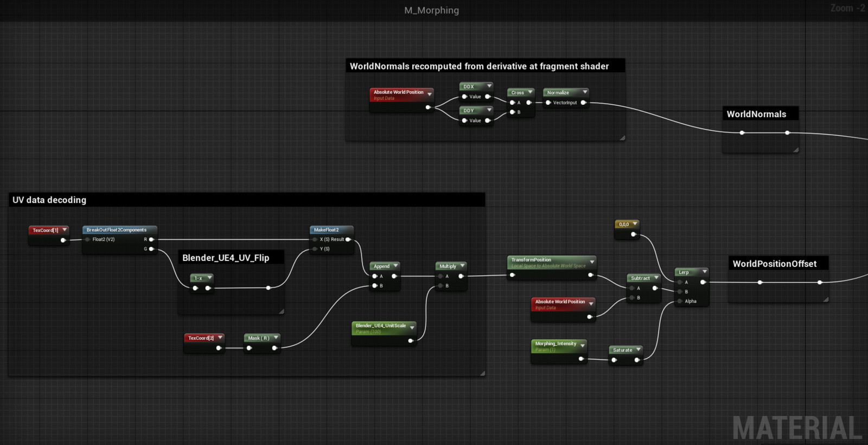Viewport: 868px width, 445px height.
Task: Click the DDY Value input pin
Action: 464,120
